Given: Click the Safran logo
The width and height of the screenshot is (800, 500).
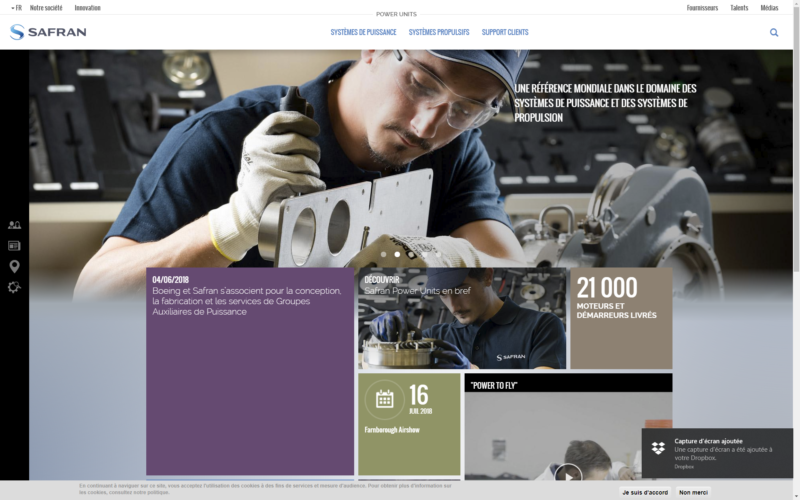Looking at the screenshot, I should [48, 32].
